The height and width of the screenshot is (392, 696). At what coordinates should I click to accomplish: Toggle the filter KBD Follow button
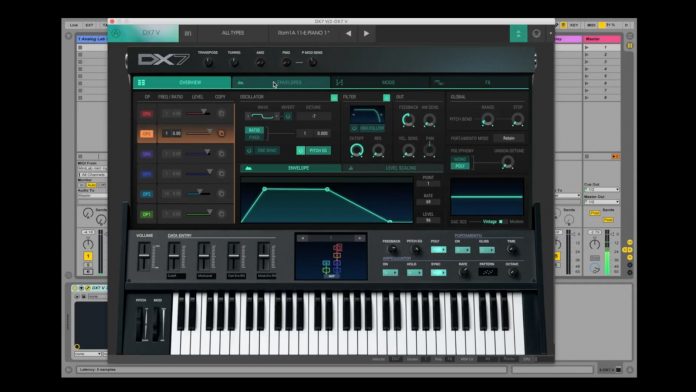pos(367,129)
